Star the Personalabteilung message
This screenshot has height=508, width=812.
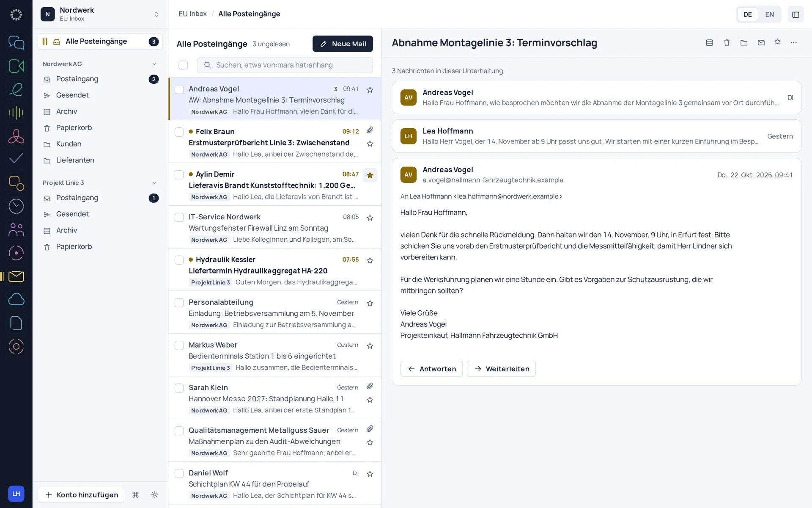coord(370,303)
